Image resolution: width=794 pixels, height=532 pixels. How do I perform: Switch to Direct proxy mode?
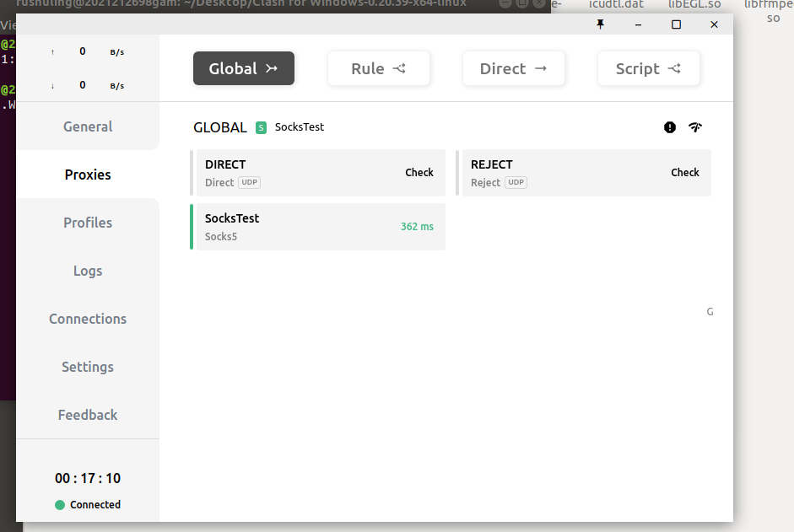513,68
